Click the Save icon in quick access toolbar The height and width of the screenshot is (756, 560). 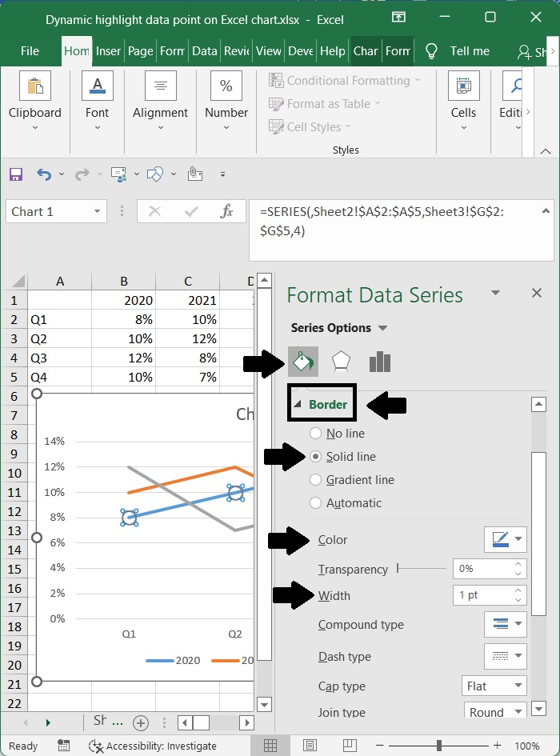(16, 174)
